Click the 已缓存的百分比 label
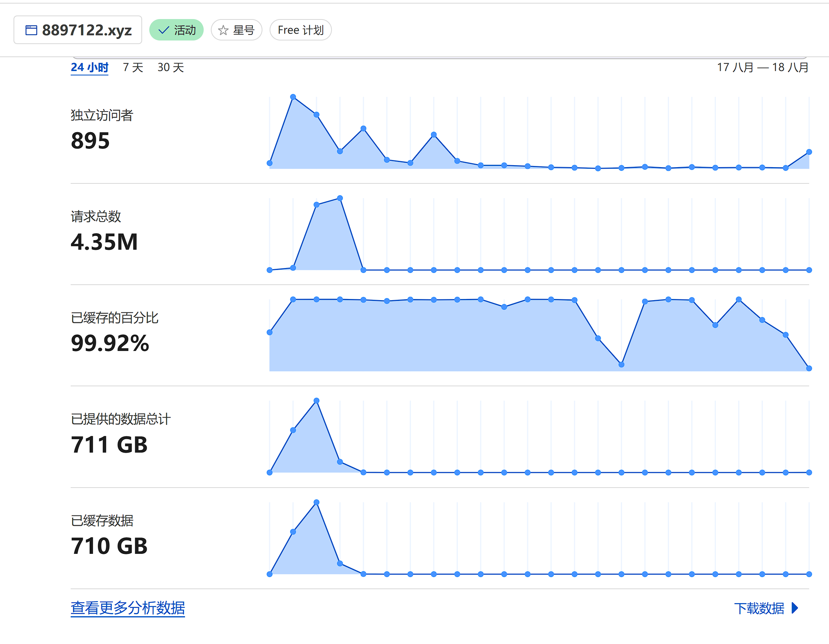Image resolution: width=829 pixels, height=644 pixels. 115,318
